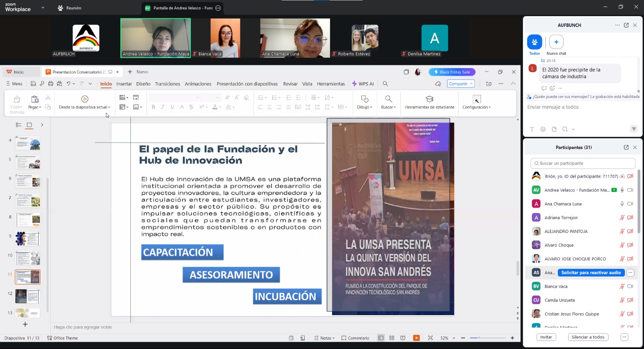Click Comentario in status bar
The height and width of the screenshot is (349, 644).
(x=355, y=338)
